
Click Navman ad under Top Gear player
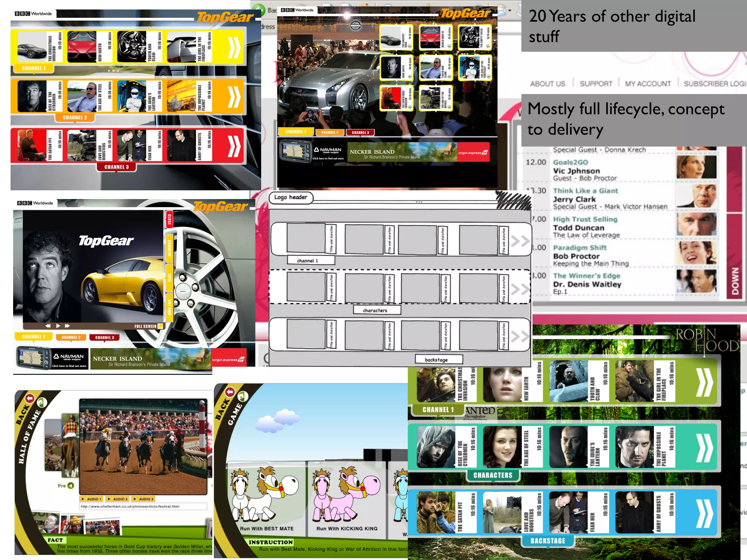52,358
